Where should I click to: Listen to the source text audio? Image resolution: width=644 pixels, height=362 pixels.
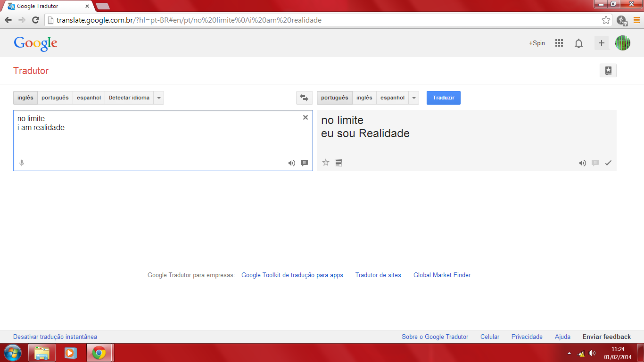point(292,163)
